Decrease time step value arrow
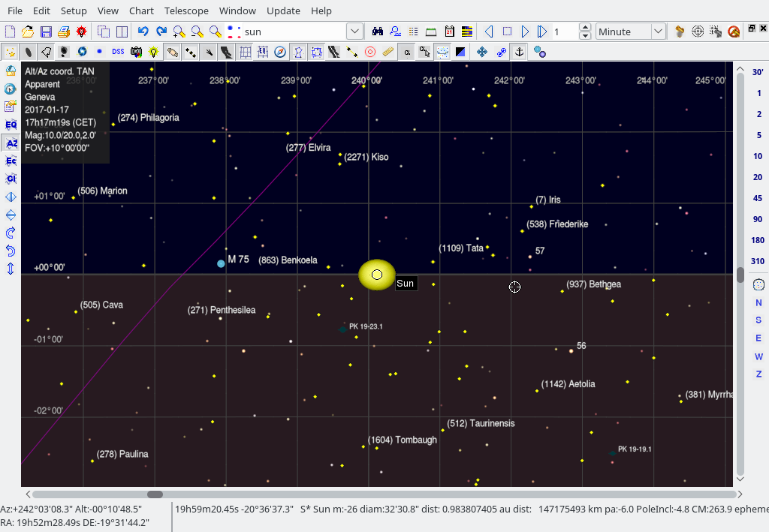The height and width of the screenshot is (532, 769). click(x=584, y=36)
